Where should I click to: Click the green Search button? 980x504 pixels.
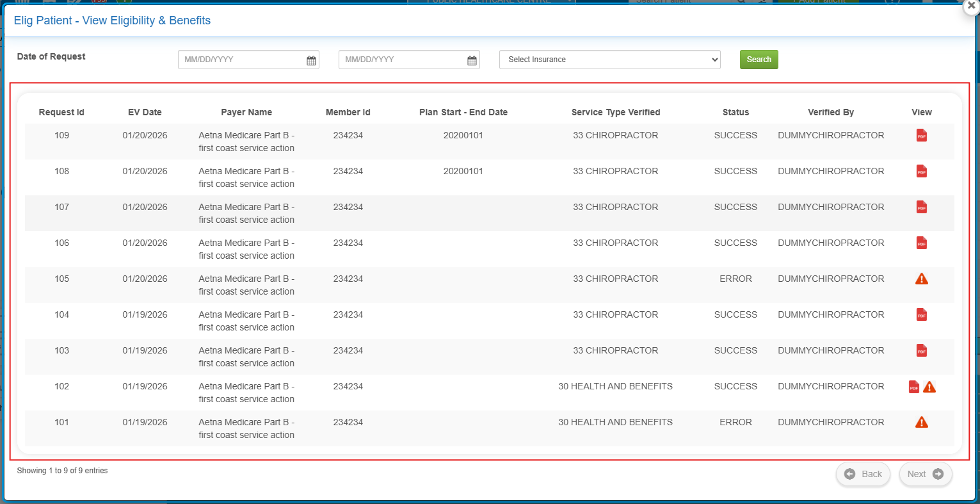tap(759, 60)
